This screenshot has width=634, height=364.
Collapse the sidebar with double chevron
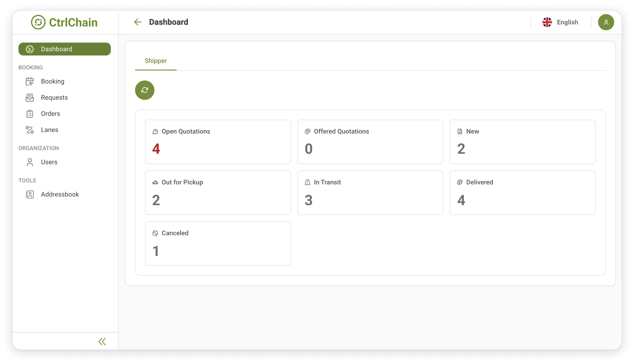point(102,342)
